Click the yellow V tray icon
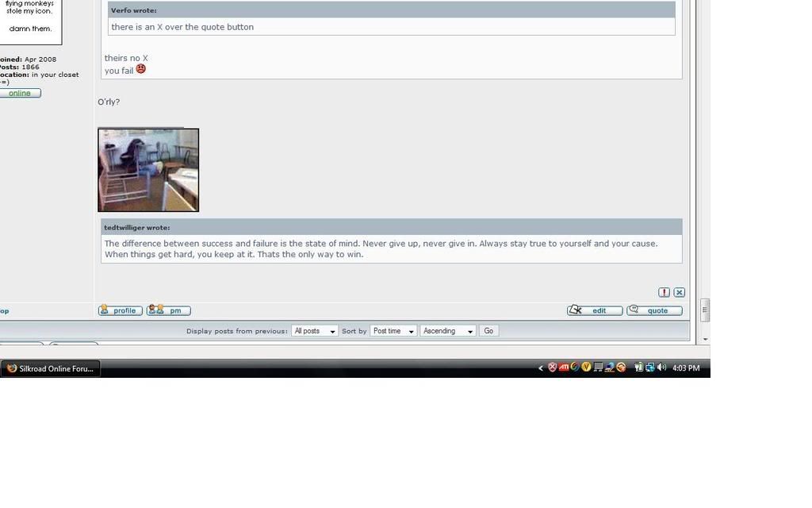 coord(587,368)
